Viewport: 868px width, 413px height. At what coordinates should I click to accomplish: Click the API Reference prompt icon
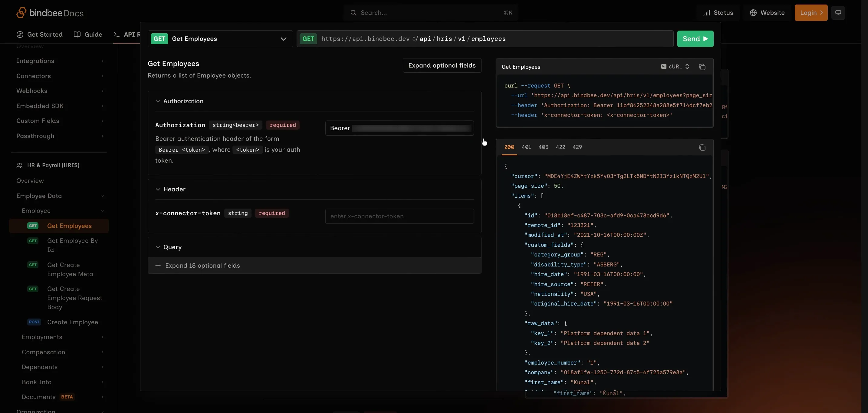(117, 35)
